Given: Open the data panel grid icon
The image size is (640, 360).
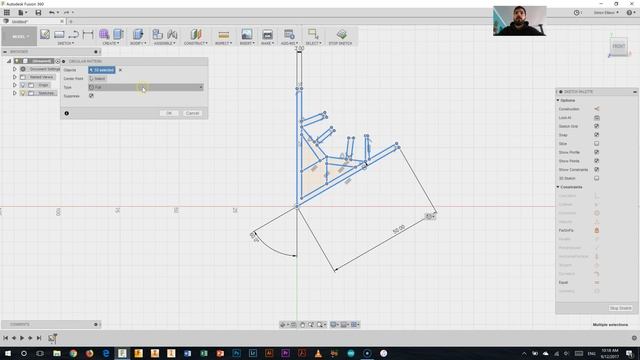Looking at the screenshot, I should (7, 13).
